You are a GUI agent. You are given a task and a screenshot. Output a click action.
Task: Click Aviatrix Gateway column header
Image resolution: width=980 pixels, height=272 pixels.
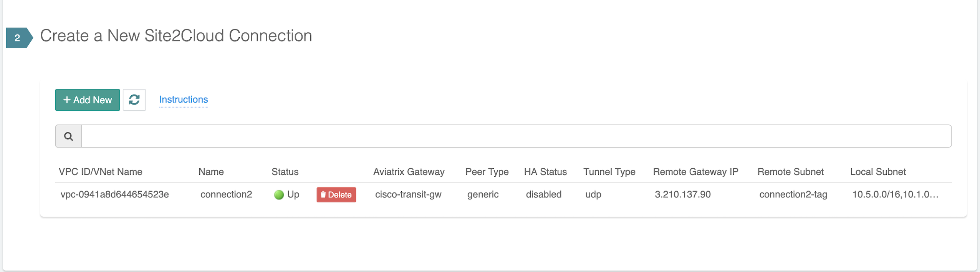coord(409,172)
